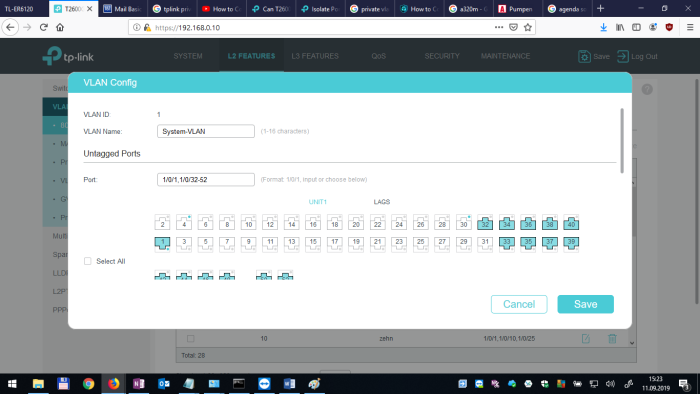
Task: Open Firefox downloads arrow icon
Action: click(603, 27)
